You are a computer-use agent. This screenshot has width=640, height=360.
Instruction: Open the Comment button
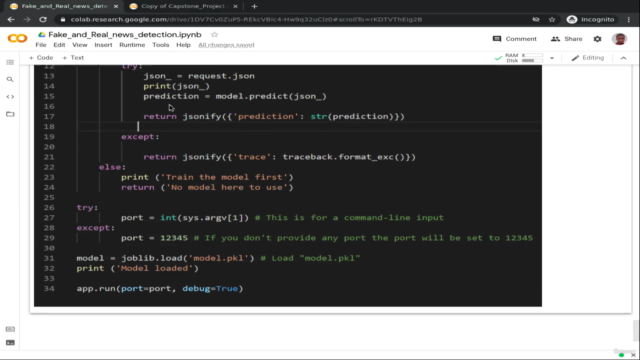click(x=515, y=39)
